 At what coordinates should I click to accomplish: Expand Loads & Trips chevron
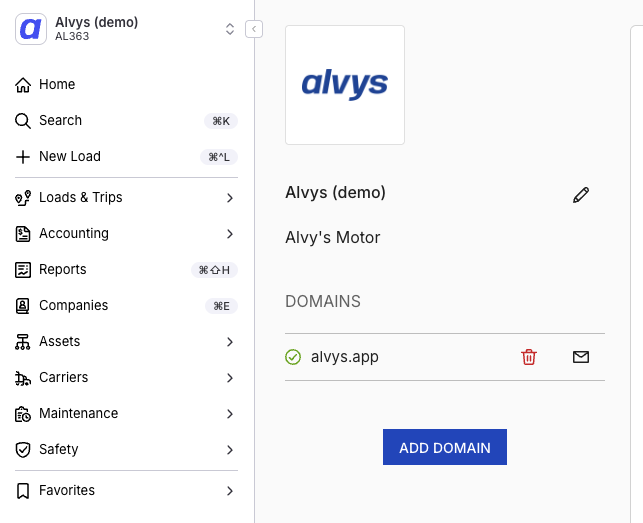coord(230,198)
